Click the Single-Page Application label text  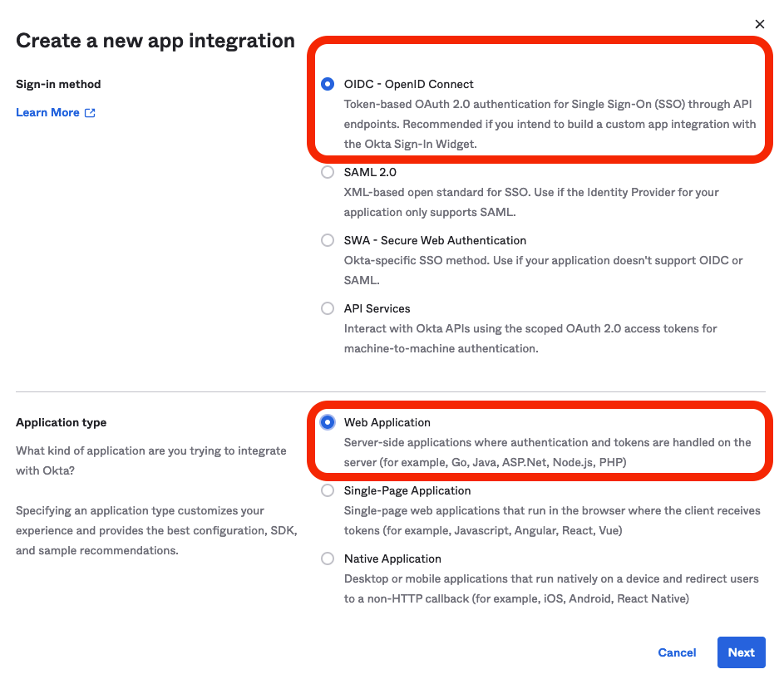pos(407,490)
